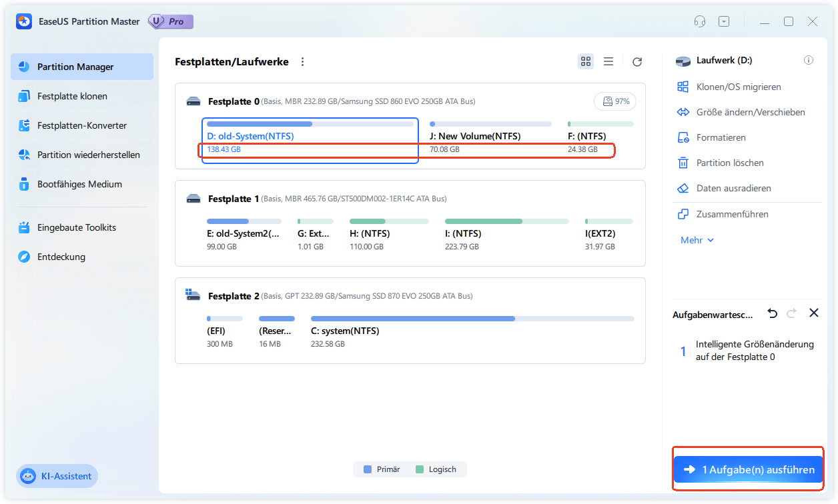Open Festplatte klonen in sidebar
The image size is (838, 504).
pyautogui.click(x=72, y=96)
